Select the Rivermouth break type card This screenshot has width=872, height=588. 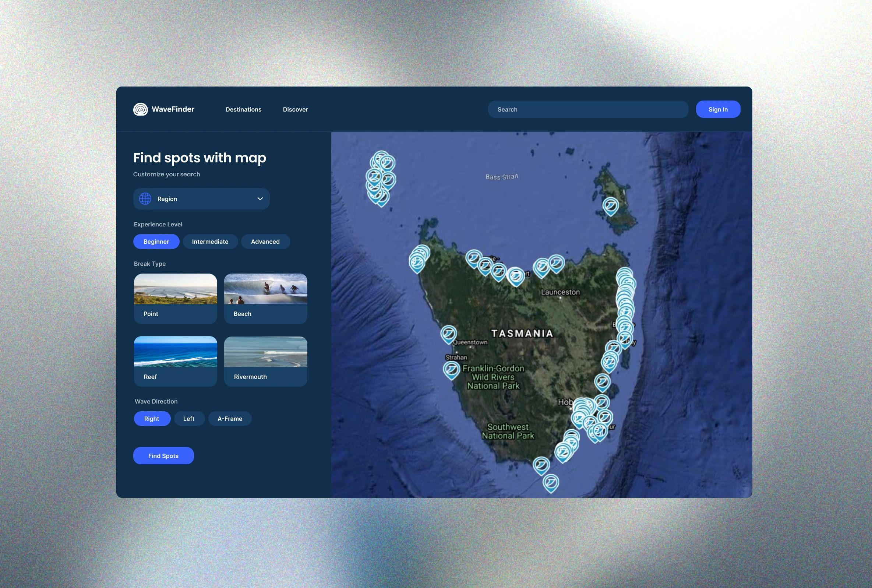[x=265, y=361]
